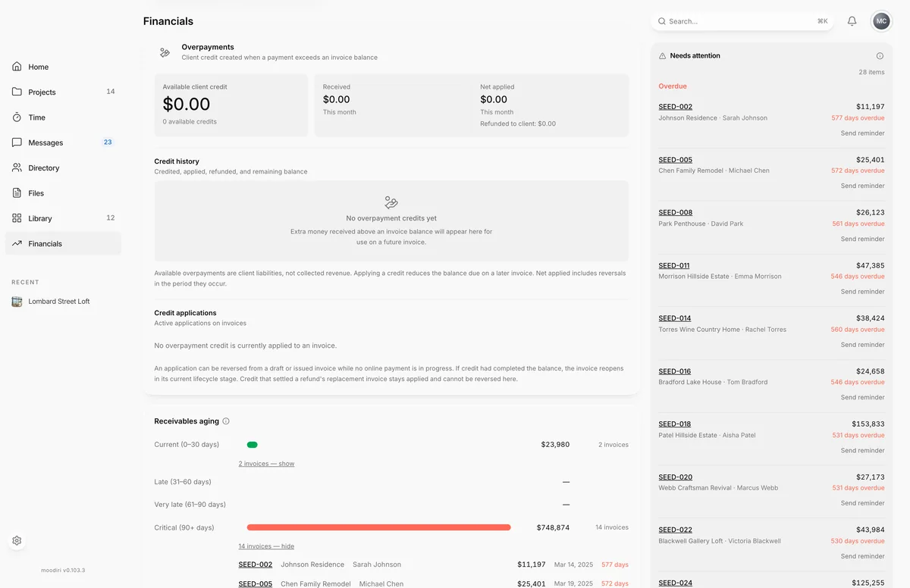Open invoice SEED-008 link
The width and height of the screenshot is (910, 588).
pyautogui.click(x=675, y=213)
